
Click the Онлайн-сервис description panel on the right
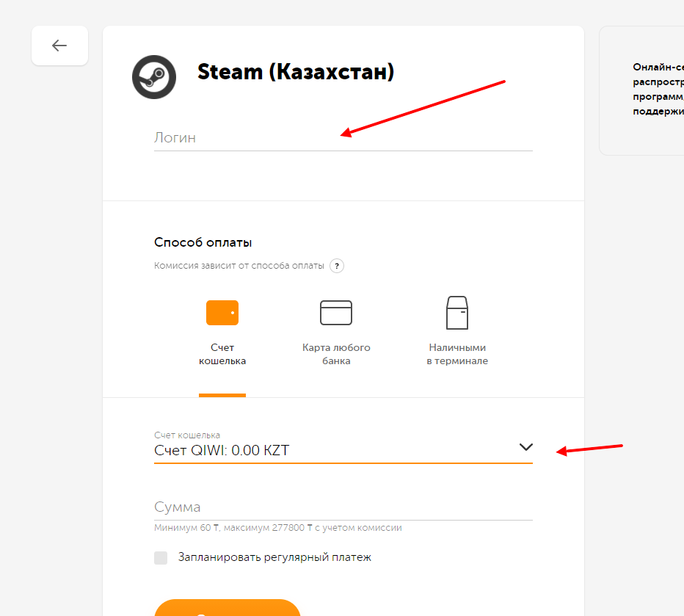point(641,90)
